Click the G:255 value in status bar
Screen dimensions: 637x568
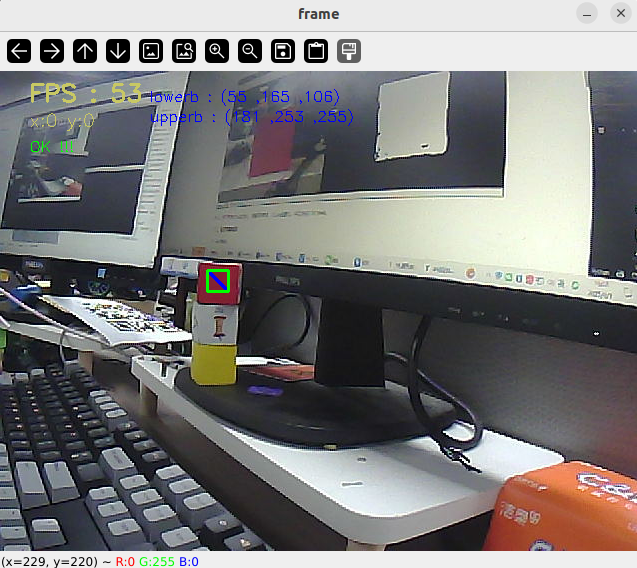point(157,561)
